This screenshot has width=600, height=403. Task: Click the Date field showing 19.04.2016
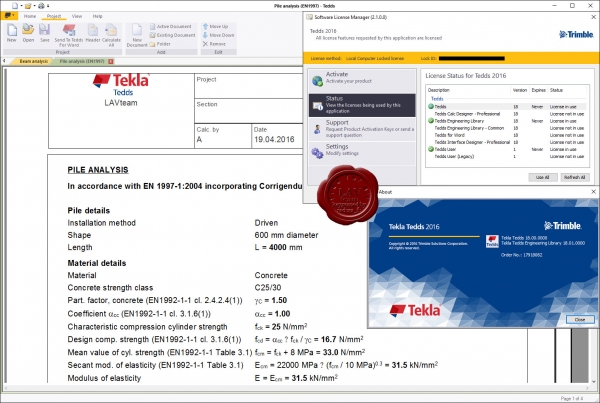click(277, 136)
